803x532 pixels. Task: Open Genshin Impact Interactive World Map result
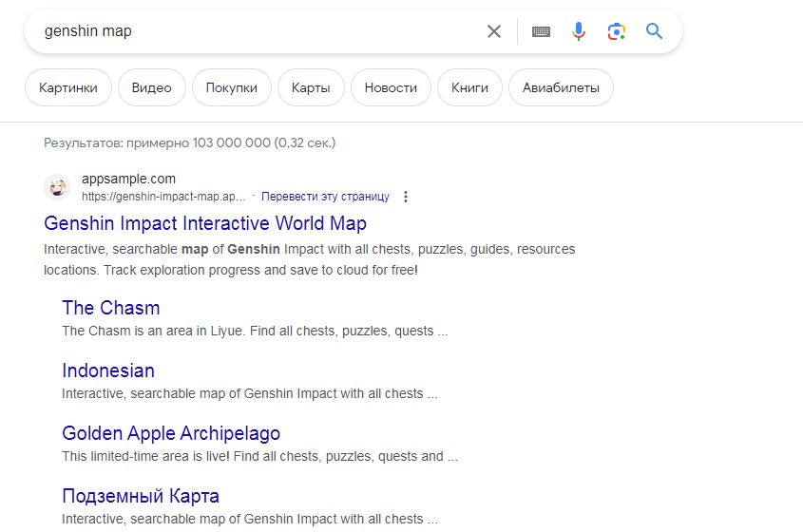pos(205,223)
